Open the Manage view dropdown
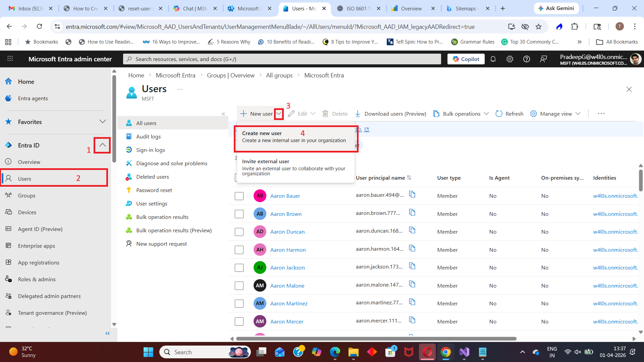The image size is (644, 362). click(x=555, y=114)
